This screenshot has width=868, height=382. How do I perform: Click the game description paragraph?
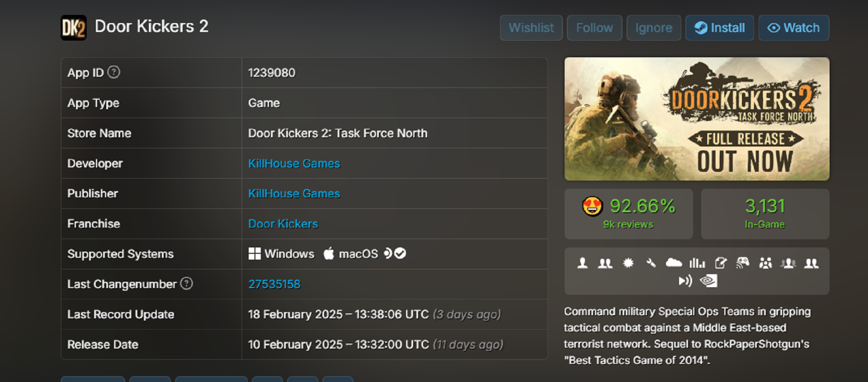tap(687, 336)
